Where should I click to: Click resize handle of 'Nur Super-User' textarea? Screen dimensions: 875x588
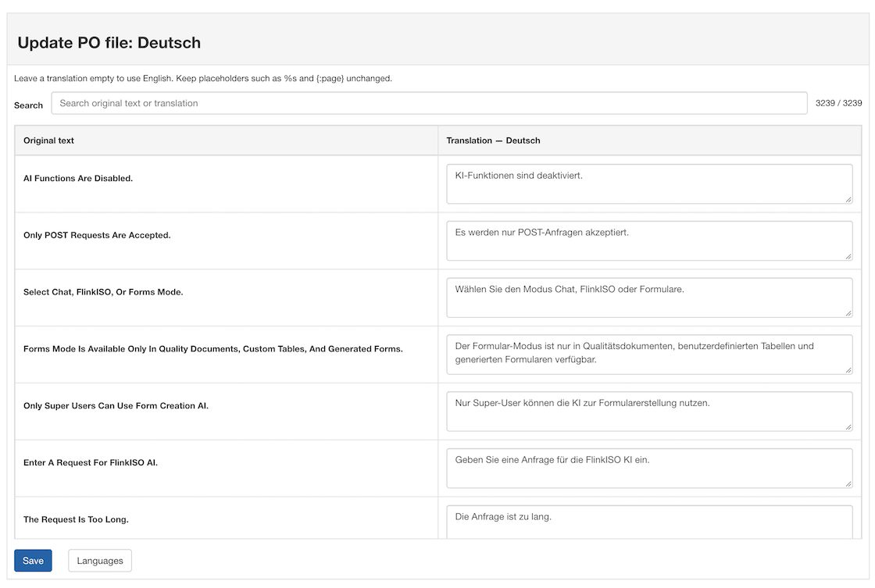tap(848, 427)
